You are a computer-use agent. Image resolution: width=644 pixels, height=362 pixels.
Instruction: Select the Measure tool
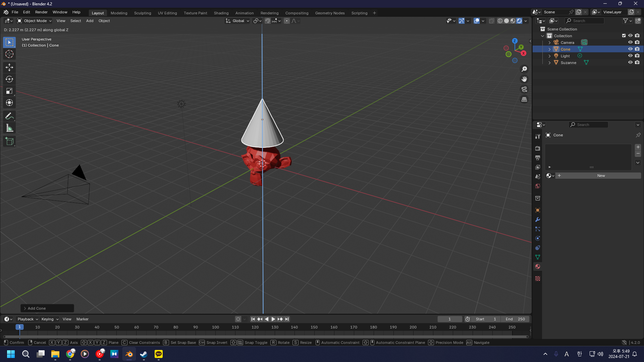tap(9, 128)
